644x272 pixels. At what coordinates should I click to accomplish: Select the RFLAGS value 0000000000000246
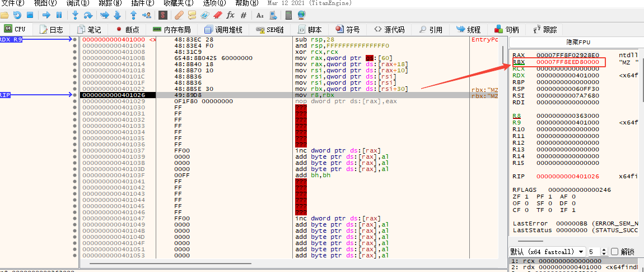coord(580,190)
